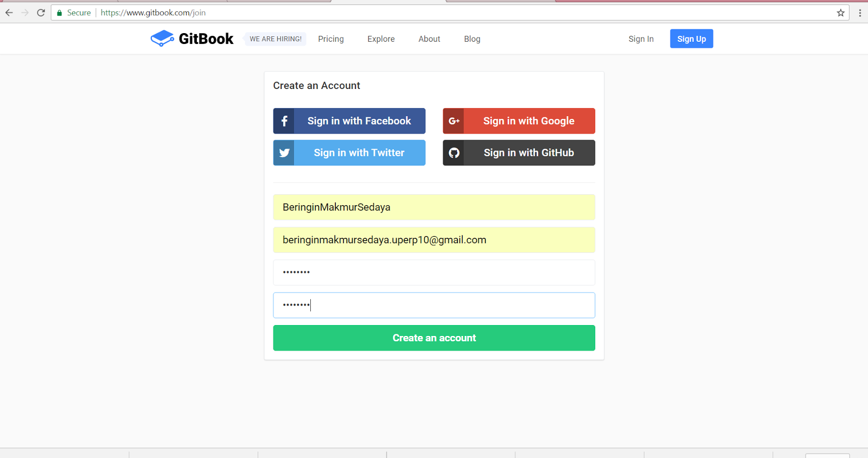Viewport: 868px width, 458px height.
Task: Sign in with Twitter
Action: click(x=349, y=153)
